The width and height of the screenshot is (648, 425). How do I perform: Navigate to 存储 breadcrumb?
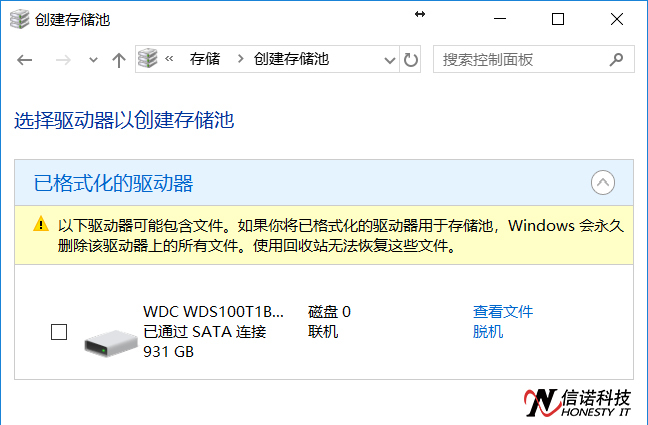point(204,59)
